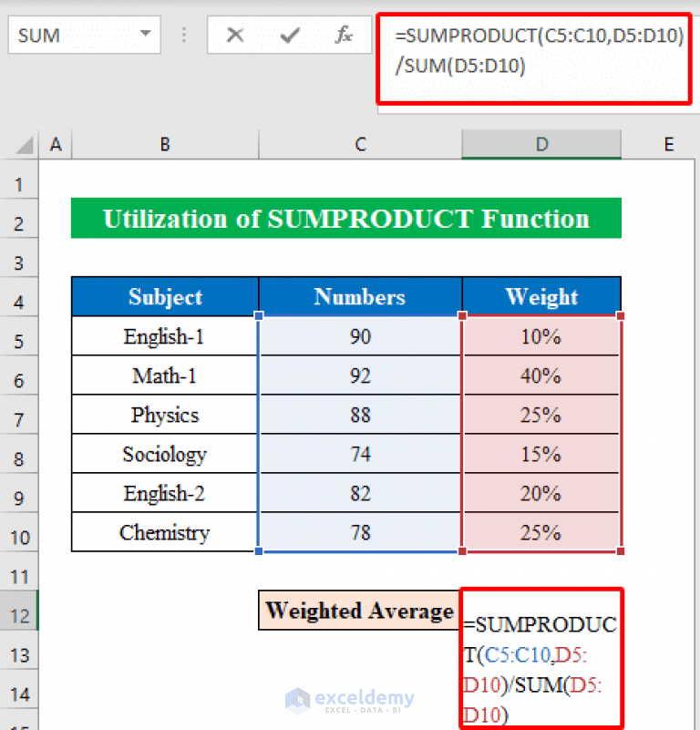This screenshot has height=730, width=700.
Task: Select the Math-1 cell
Action: pyautogui.click(x=165, y=375)
